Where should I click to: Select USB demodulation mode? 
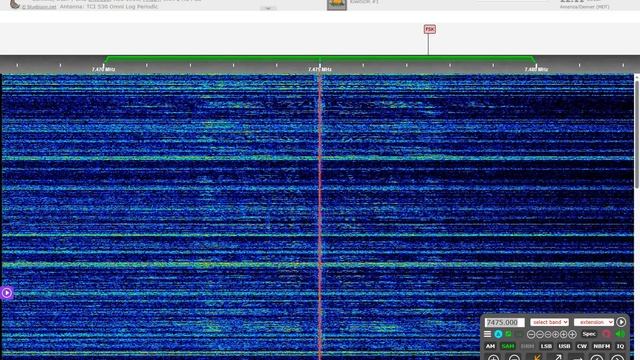pos(564,346)
